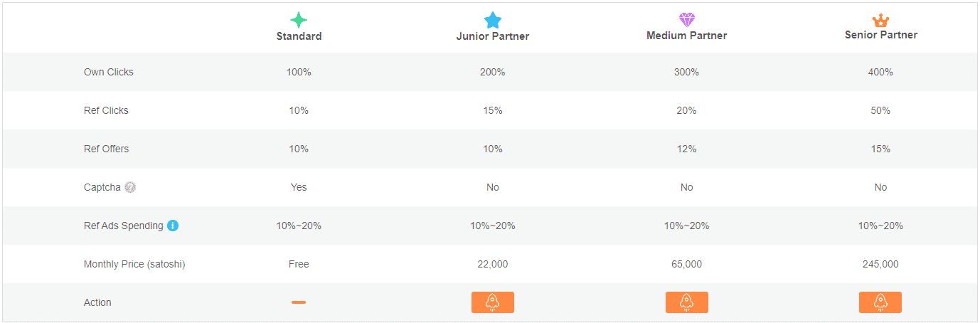Open the Ref Ads Spending info icon
Image resolution: width=980 pixels, height=323 pixels.
(x=173, y=226)
